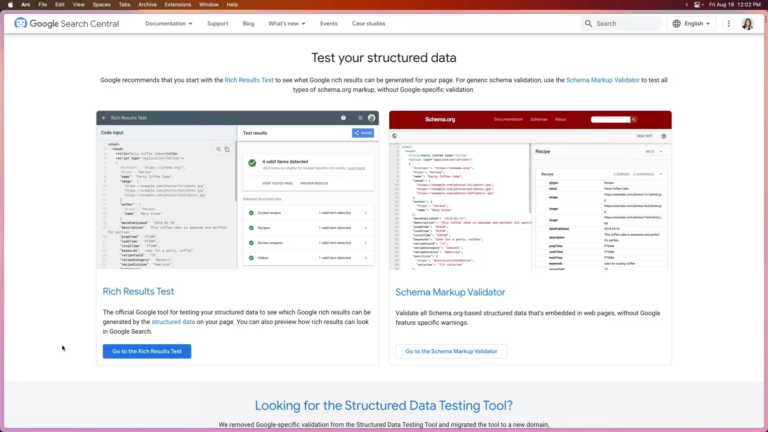This screenshot has width=768, height=432.
Task: Open the Rich Results Test heading link
Action: (138, 291)
